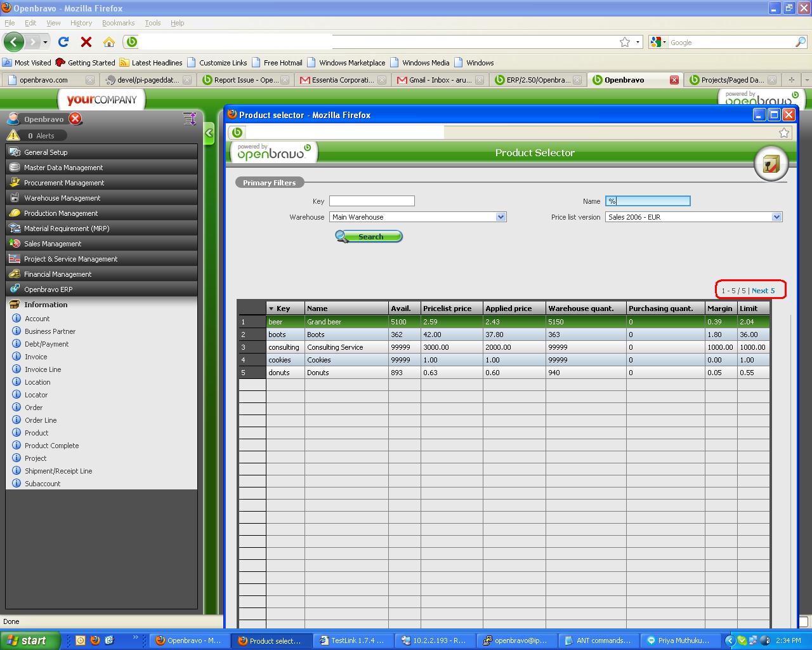The width and height of the screenshot is (812, 650).
Task: Sort table by Key column header
Action: pyautogui.click(x=283, y=308)
